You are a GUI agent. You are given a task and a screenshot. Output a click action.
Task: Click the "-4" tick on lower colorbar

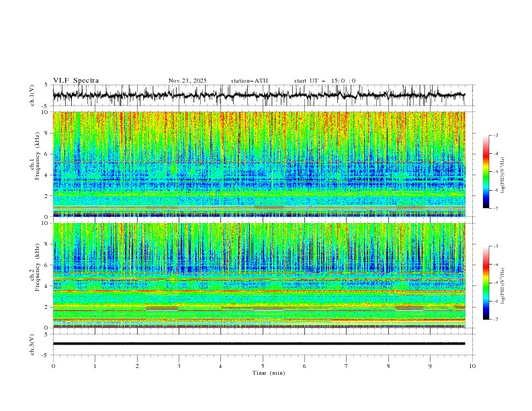(x=495, y=265)
